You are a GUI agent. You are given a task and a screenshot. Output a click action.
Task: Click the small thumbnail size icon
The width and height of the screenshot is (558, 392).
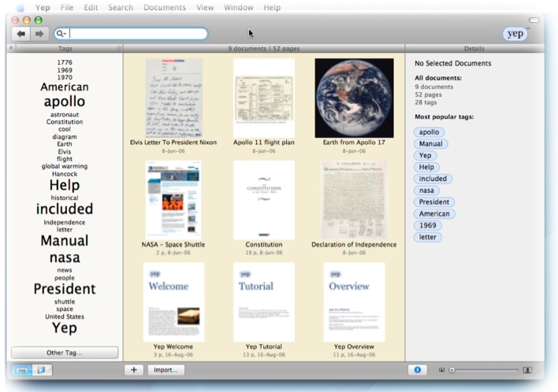[x=441, y=370]
